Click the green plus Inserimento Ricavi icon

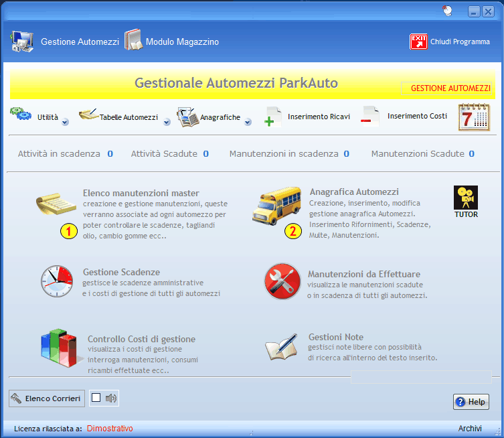click(x=273, y=117)
